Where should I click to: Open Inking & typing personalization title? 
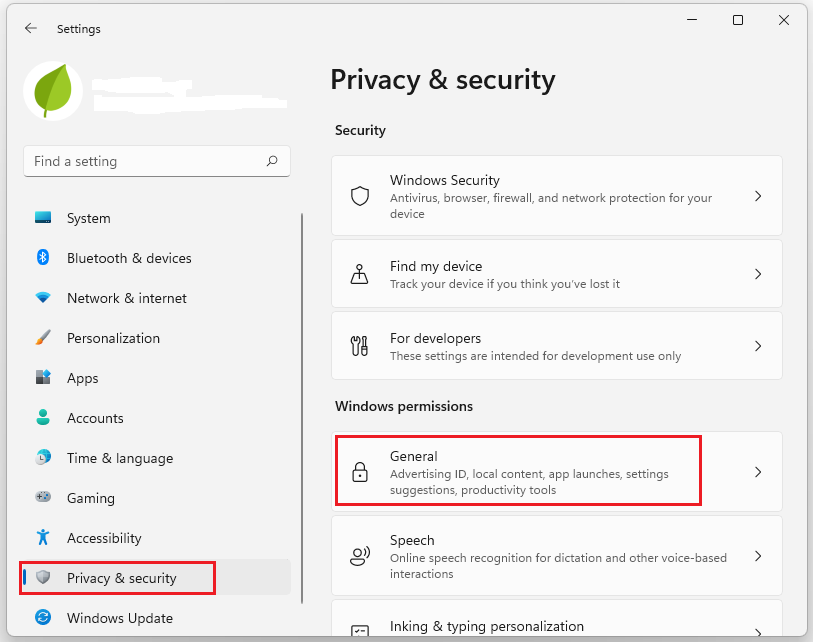tap(487, 626)
